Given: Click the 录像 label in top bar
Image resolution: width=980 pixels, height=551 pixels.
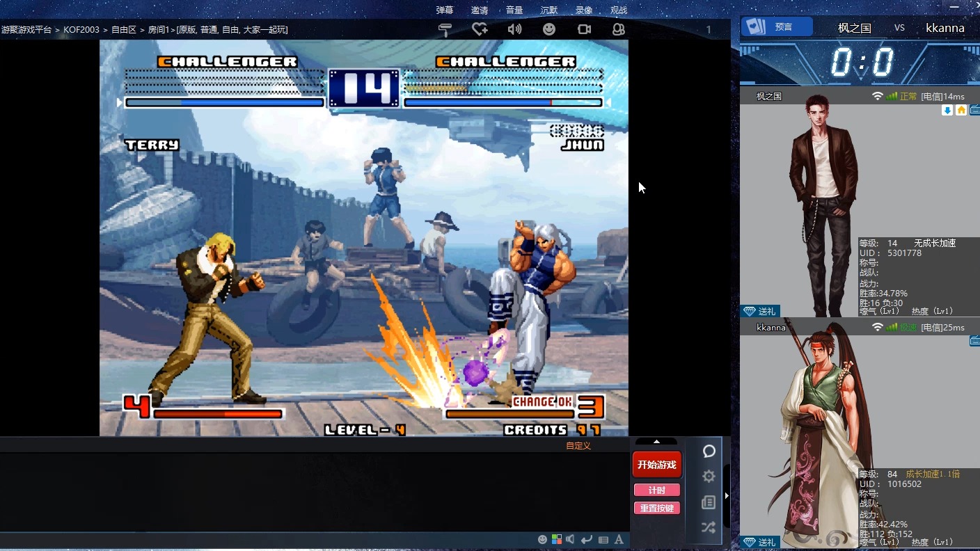Looking at the screenshot, I should click(x=584, y=10).
